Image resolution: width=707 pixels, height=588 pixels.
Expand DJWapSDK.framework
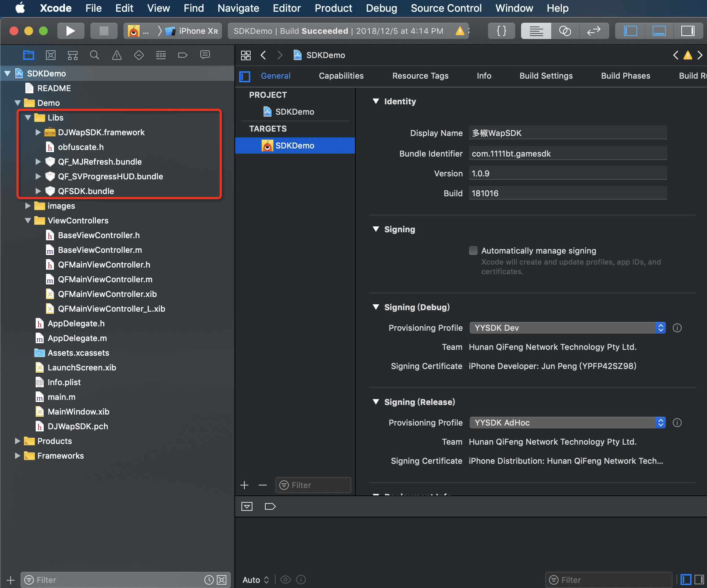point(38,132)
